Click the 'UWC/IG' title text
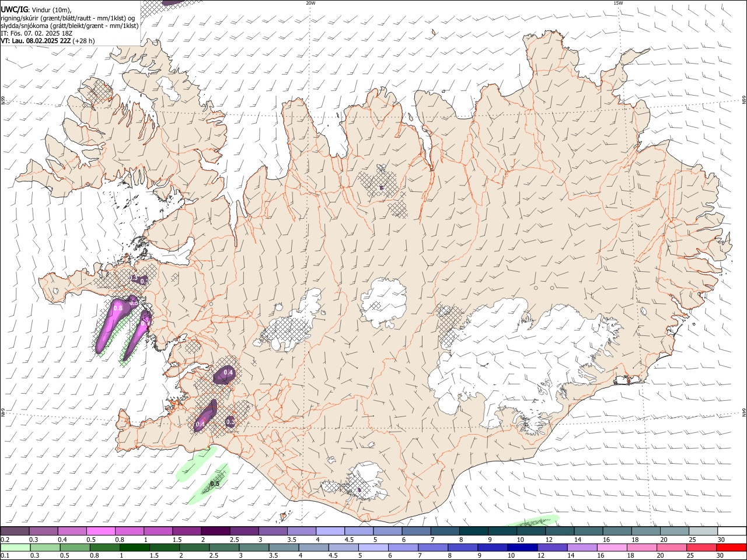The width and height of the screenshot is (747, 560). [x=13, y=9]
